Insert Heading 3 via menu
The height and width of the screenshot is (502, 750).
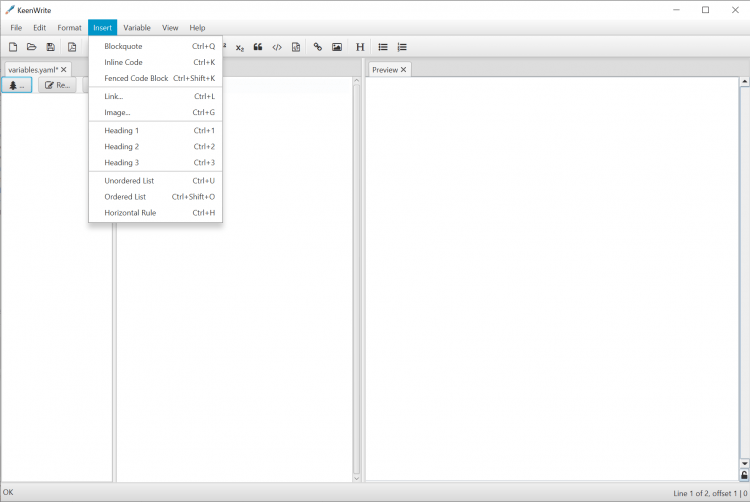pyautogui.click(x=155, y=163)
